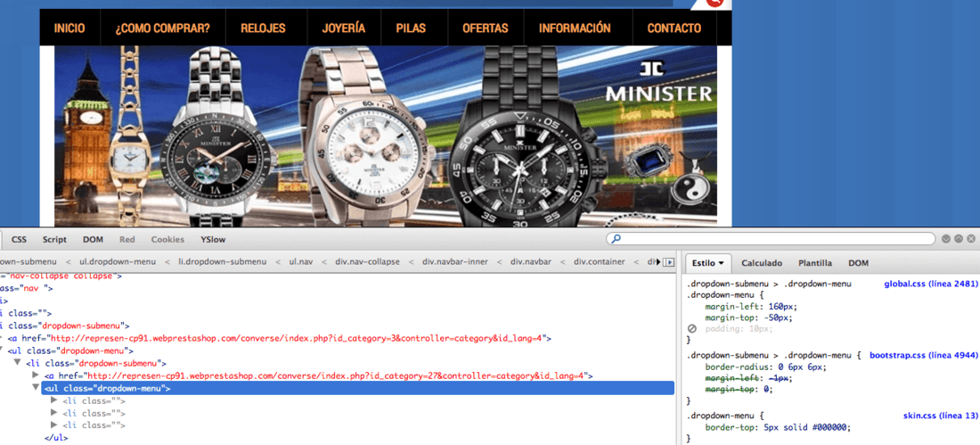The height and width of the screenshot is (445, 980).
Task: Switch side panel to Plantilla tab
Action: point(815,263)
